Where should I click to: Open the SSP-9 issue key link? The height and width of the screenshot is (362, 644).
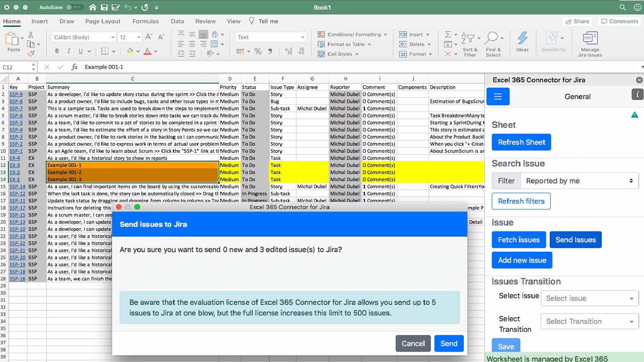click(x=16, y=95)
